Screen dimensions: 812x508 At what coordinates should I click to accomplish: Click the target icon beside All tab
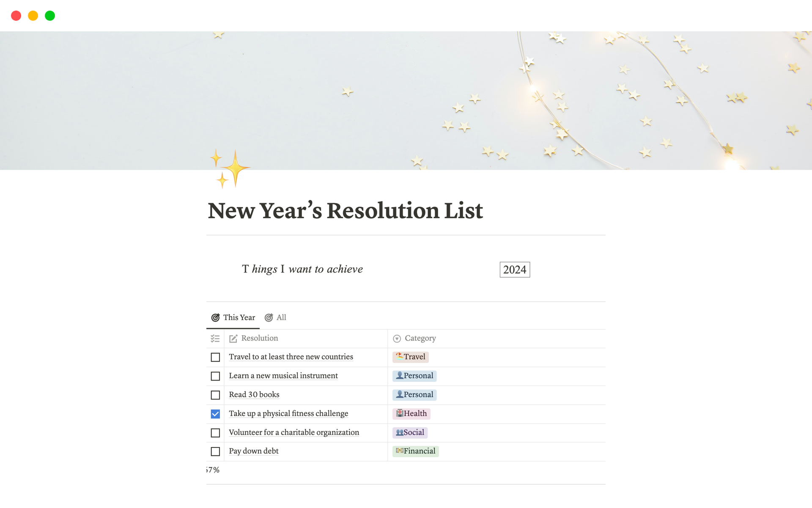pyautogui.click(x=269, y=317)
